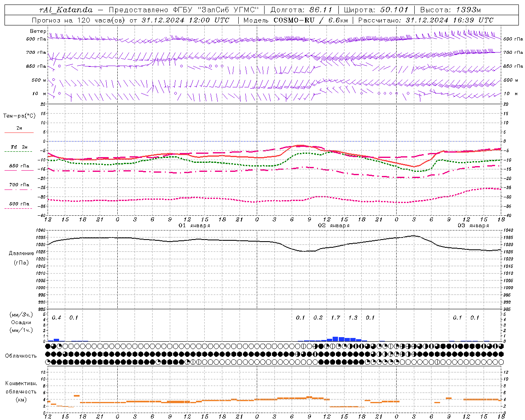
Task: Click the 'Td 2м' dew point legend entry
Action: point(19,147)
